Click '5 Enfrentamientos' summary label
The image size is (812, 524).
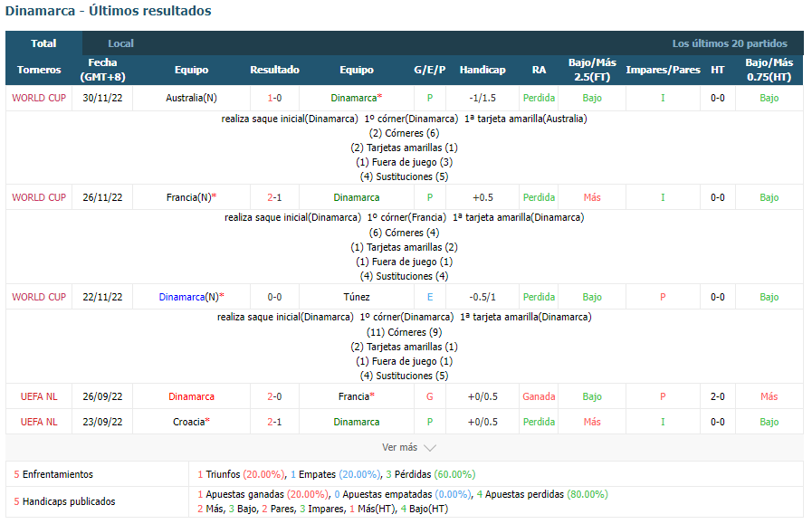click(53, 474)
